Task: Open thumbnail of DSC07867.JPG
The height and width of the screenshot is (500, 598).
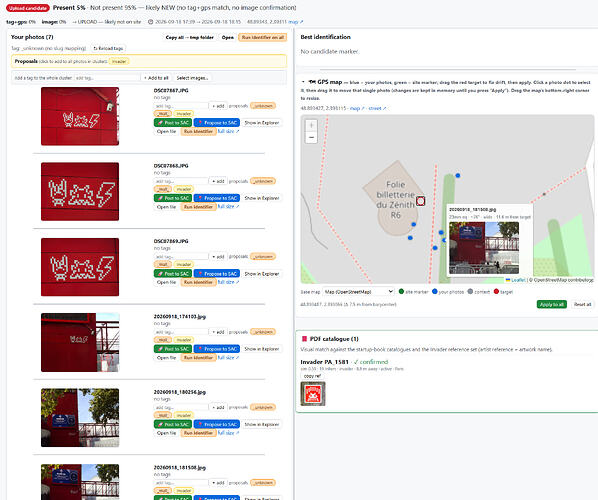Action: (80, 116)
